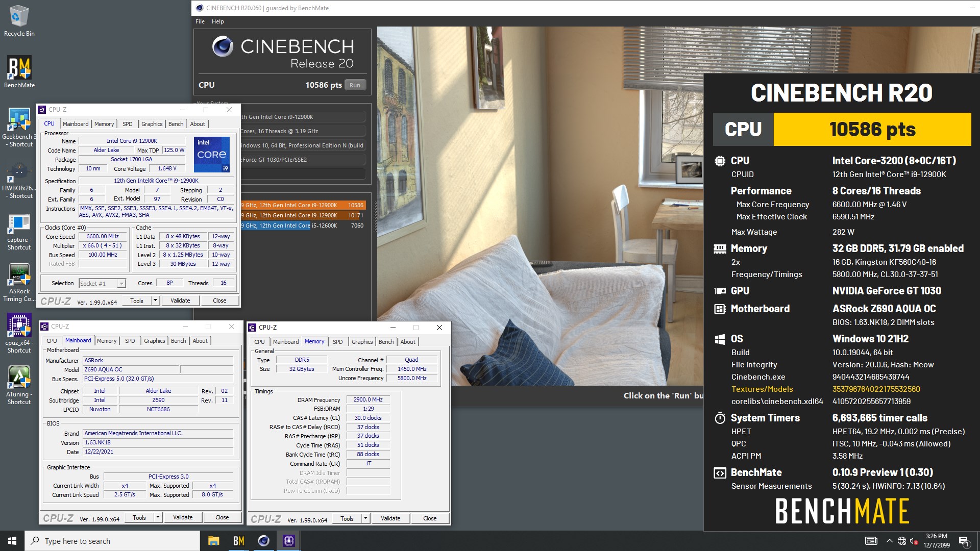This screenshot has height=551, width=980.
Task: Click Close in Mainboard CPU-Z window
Action: [x=222, y=518]
